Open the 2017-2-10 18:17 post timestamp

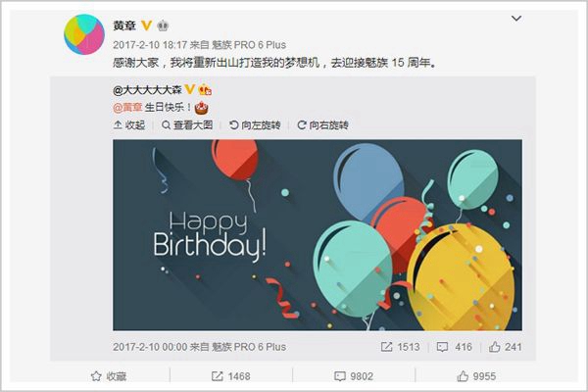coord(150,45)
